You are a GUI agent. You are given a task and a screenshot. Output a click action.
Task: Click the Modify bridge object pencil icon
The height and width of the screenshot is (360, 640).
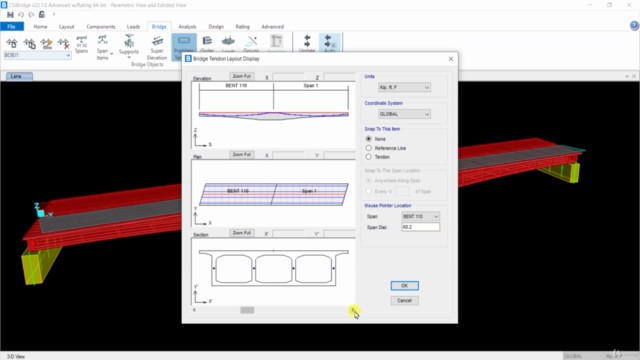[x=47, y=43]
